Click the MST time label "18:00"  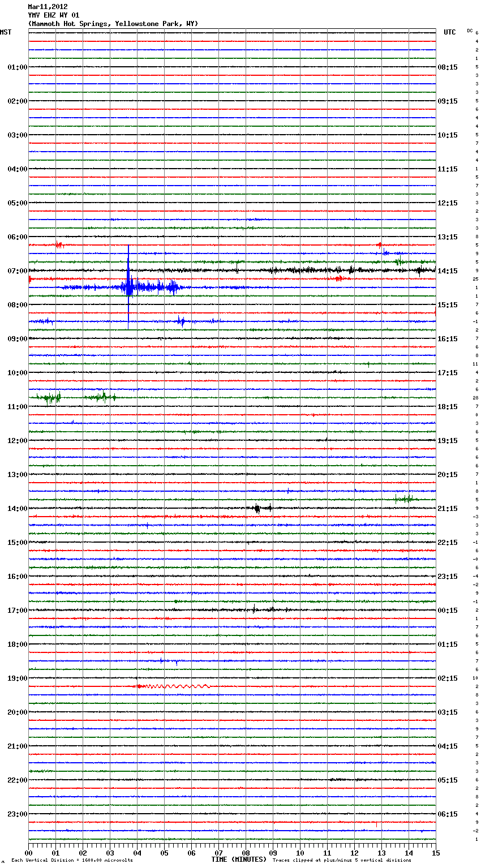point(18,644)
